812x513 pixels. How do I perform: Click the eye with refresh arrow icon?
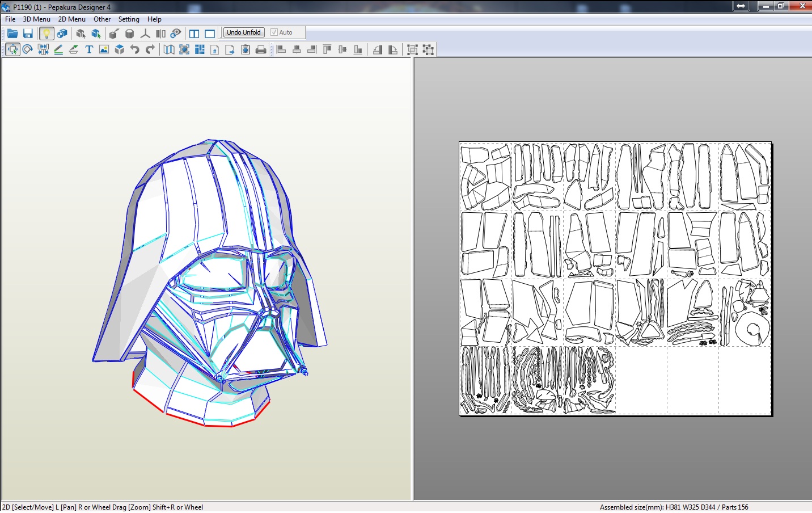[176, 33]
